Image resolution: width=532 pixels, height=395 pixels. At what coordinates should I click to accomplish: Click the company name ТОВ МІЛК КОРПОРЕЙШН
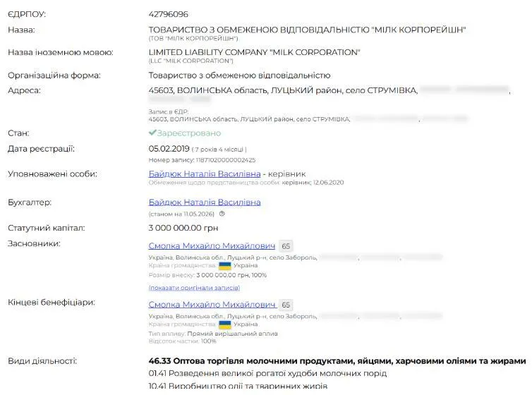[x=307, y=30]
